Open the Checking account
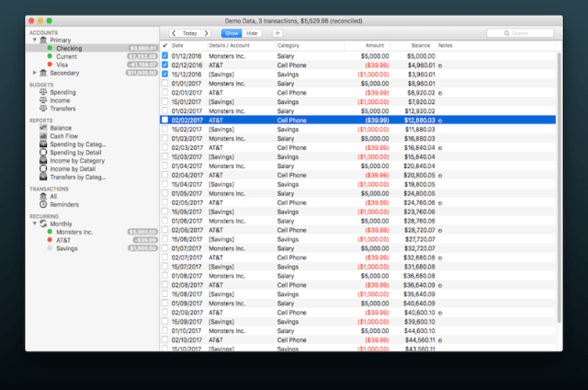Screen dimensions: 588x390 (92, 48)
